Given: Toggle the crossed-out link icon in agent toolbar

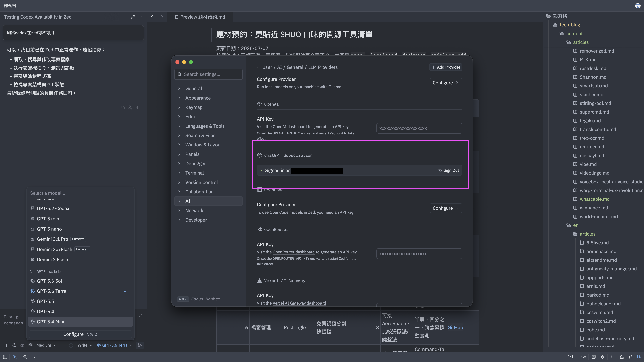Looking at the screenshot, I should click(x=22, y=345).
